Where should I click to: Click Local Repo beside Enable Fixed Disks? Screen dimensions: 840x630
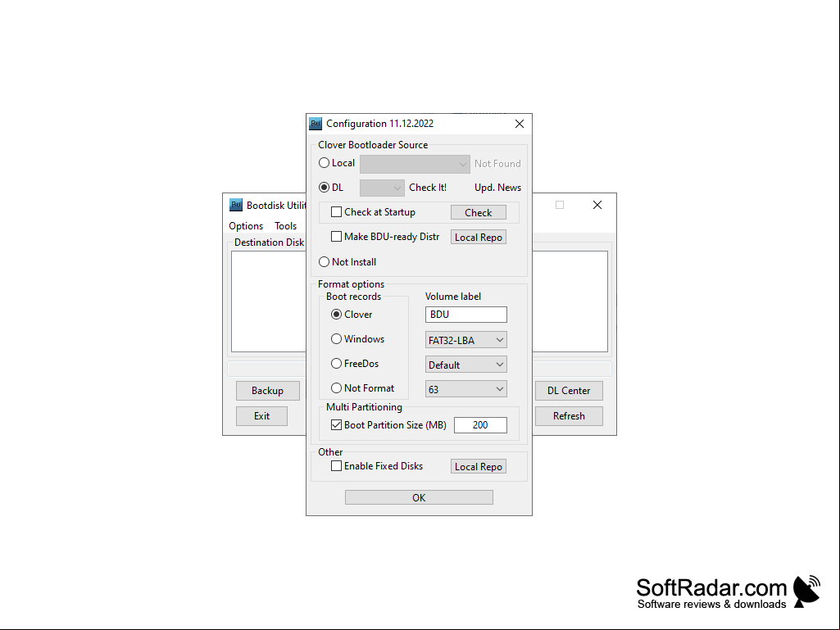(479, 467)
